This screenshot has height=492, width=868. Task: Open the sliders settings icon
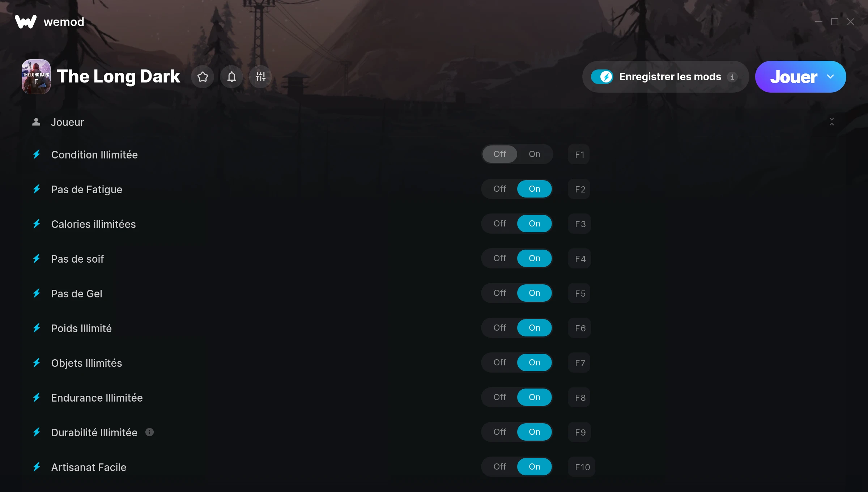point(260,77)
